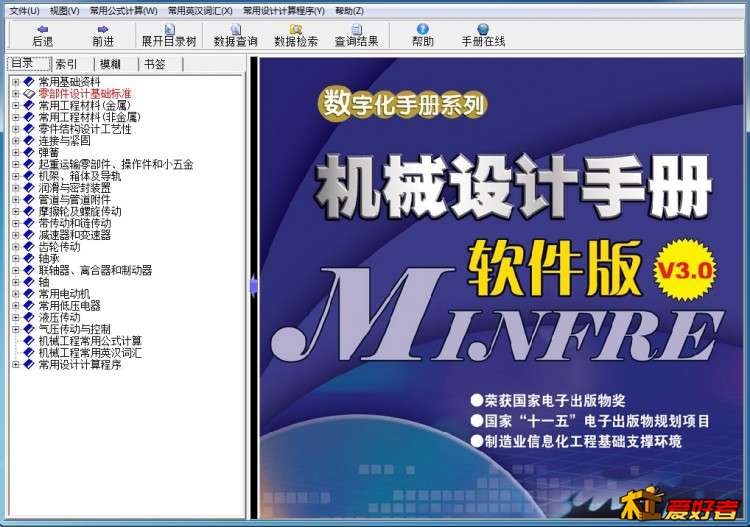Click book icon beside 机架、箱体及导轨

[x=29, y=176]
